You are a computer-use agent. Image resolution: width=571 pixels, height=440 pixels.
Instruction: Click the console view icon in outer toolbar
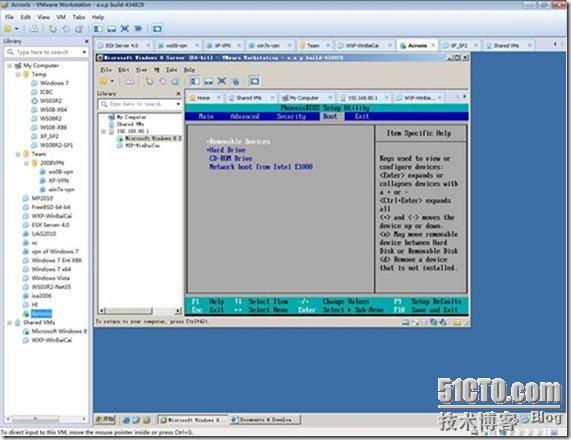[x=157, y=29]
